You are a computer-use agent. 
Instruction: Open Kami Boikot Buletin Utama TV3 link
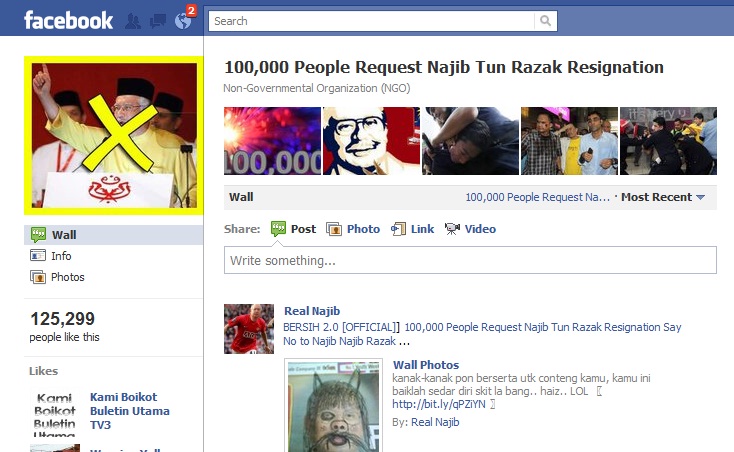pyautogui.click(x=130, y=411)
